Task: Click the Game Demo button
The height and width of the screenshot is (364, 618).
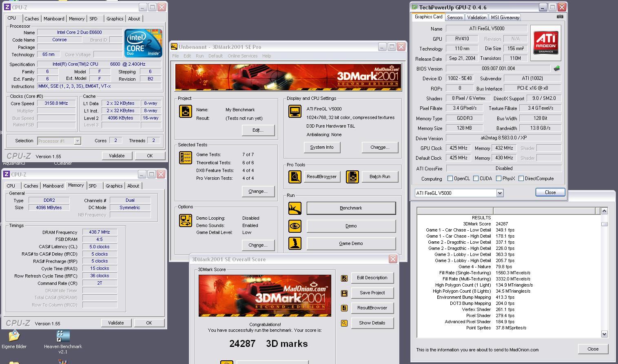Action: (x=351, y=244)
